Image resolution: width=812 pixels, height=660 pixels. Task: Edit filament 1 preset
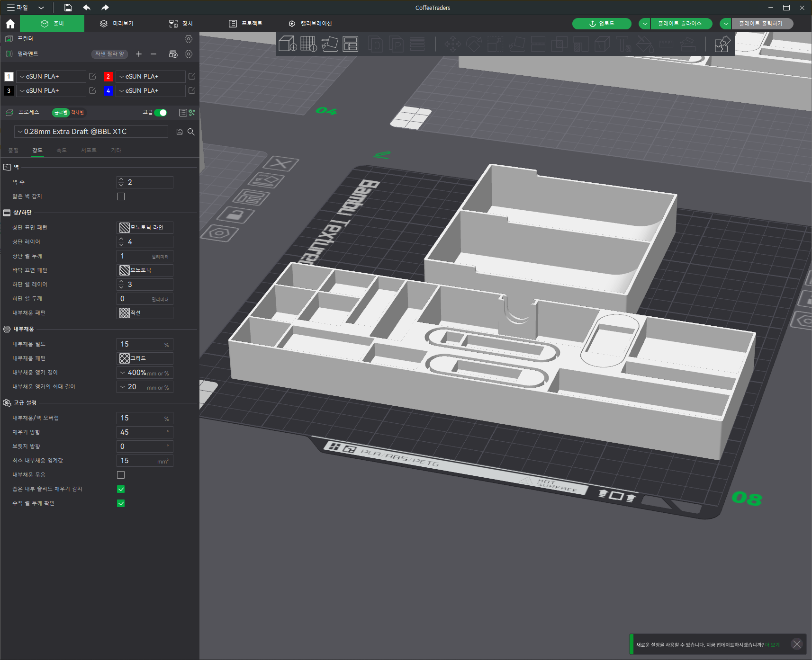(x=92, y=76)
